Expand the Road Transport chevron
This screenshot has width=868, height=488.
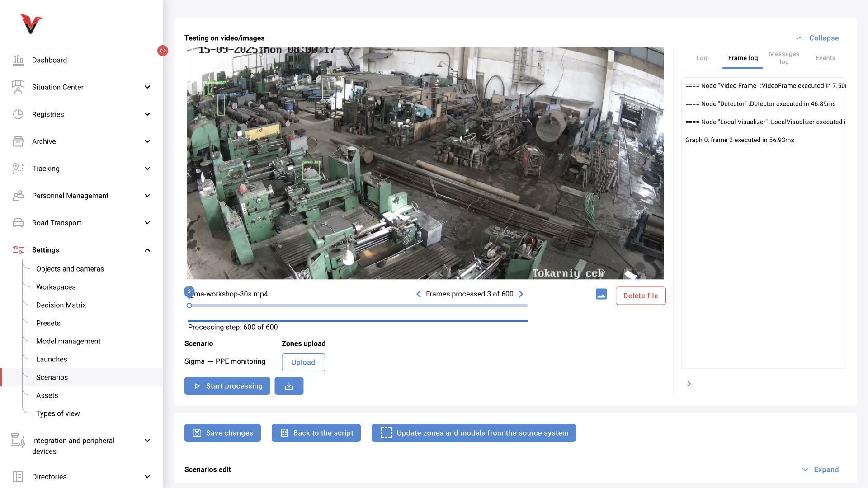coord(147,223)
